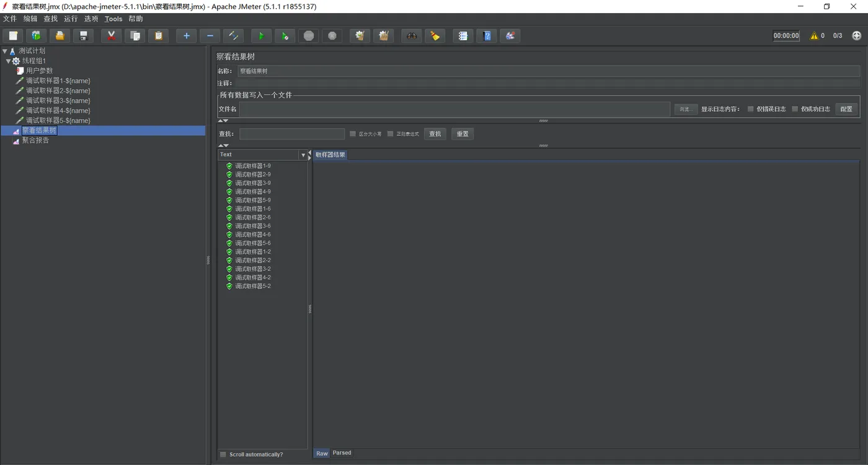Screen dimensions: 868x465
Task: Open the Templates toolbar icon
Action: [x=37, y=36]
